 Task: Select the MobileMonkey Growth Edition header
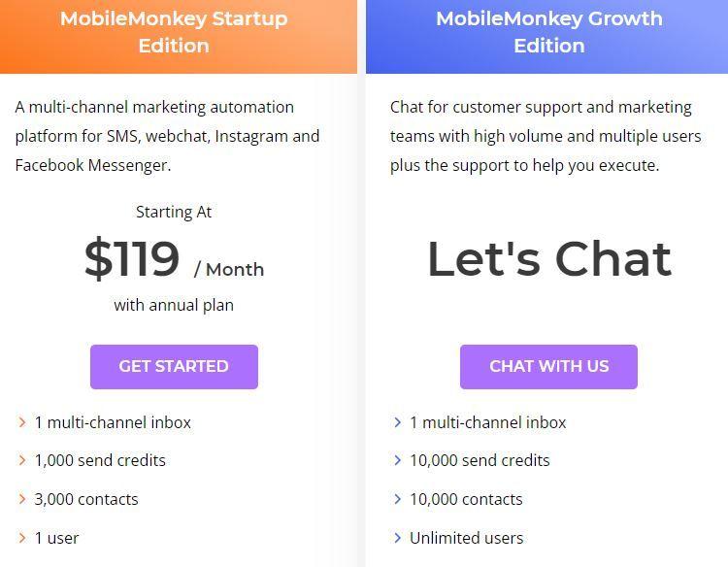click(x=549, y=32)
